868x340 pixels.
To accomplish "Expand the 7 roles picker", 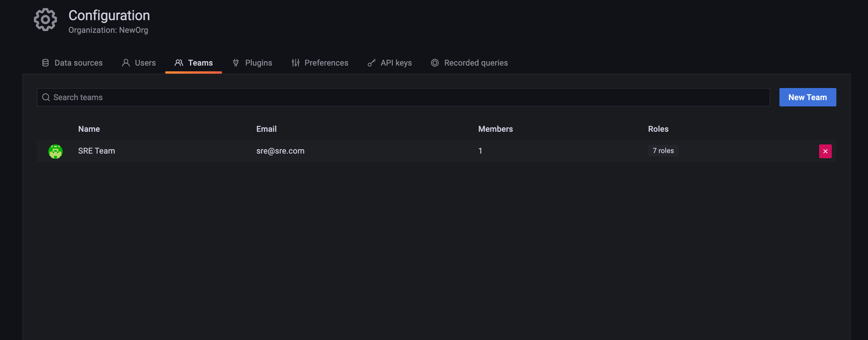I will [663, 151].
